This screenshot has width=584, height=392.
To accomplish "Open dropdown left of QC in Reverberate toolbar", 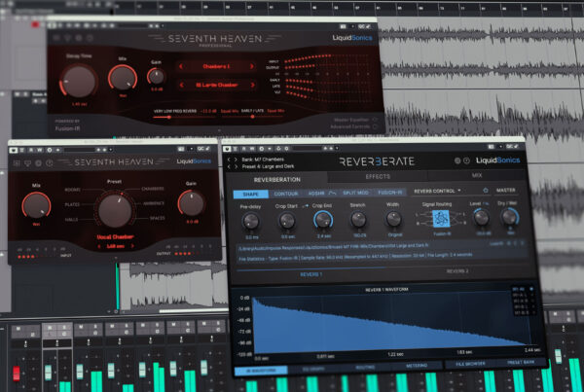I will (500, 147).
